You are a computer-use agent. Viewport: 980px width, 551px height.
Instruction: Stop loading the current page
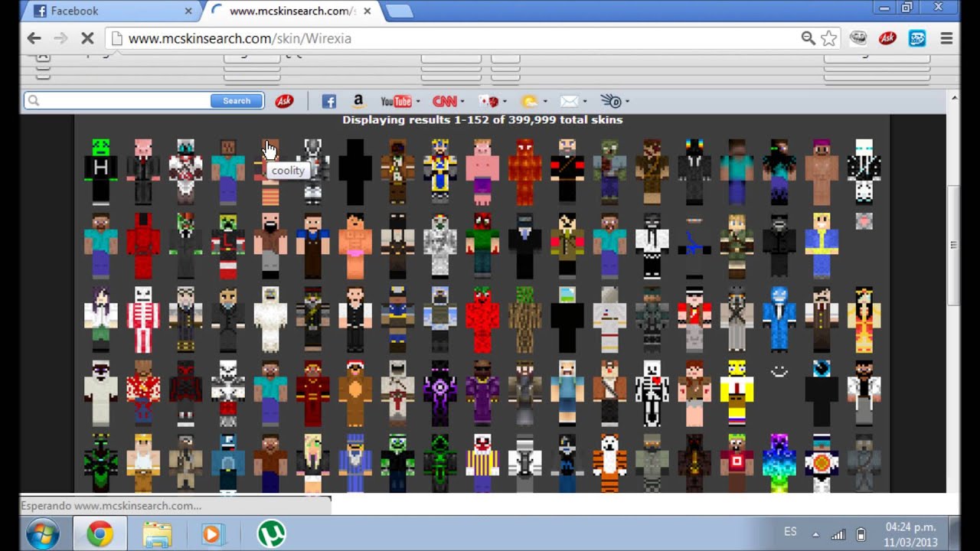pos(87,38)
